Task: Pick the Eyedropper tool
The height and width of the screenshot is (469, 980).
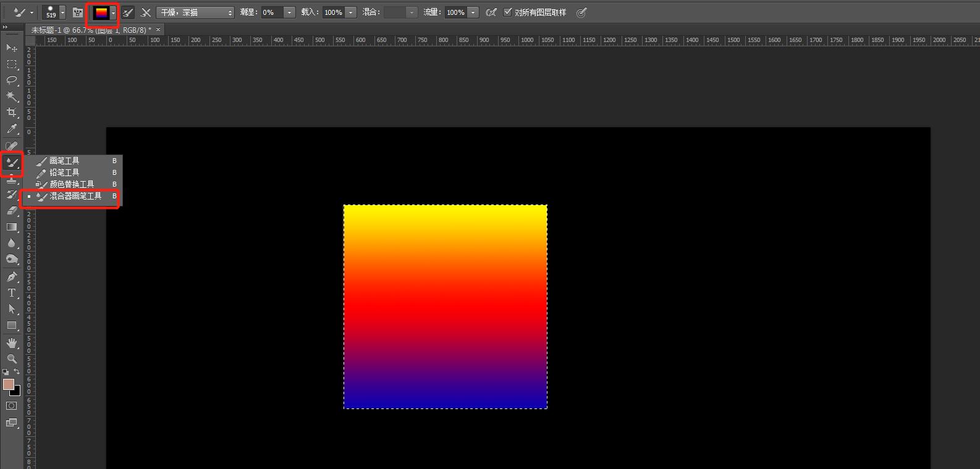Action: click(12, 129)
